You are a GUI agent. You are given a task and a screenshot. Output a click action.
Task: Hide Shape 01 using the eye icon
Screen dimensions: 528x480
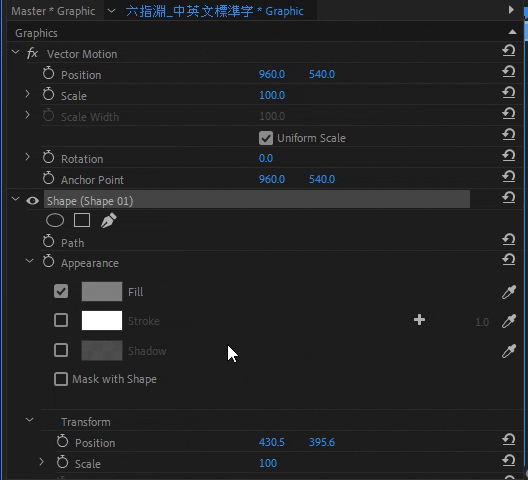[x=32, y=201]
